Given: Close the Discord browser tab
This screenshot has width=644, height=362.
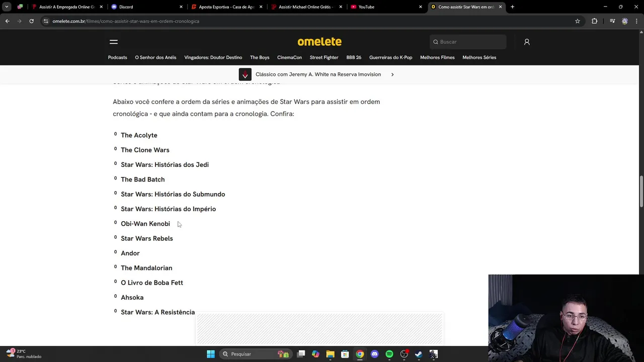Looking at the screenshot, I should (181, 7).
